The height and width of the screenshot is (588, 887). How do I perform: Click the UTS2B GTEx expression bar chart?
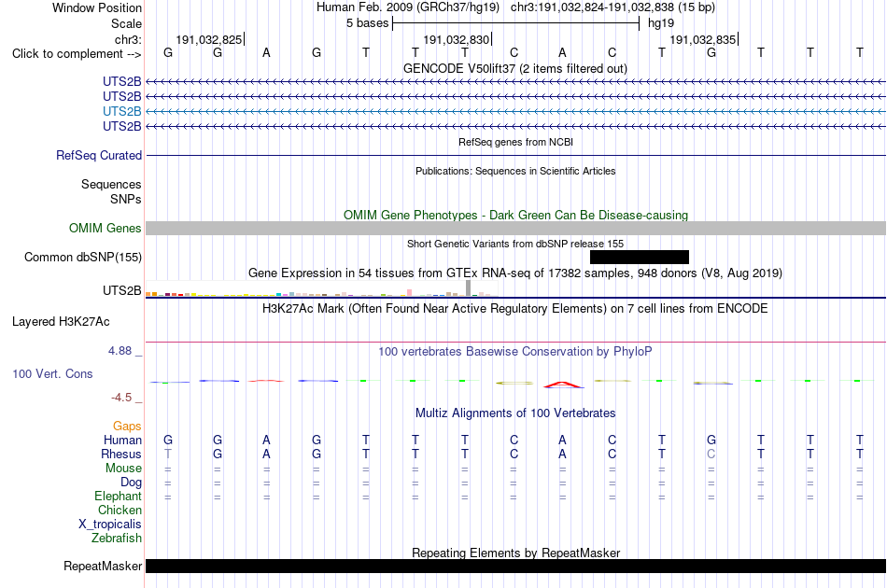[x=321, y=289]
